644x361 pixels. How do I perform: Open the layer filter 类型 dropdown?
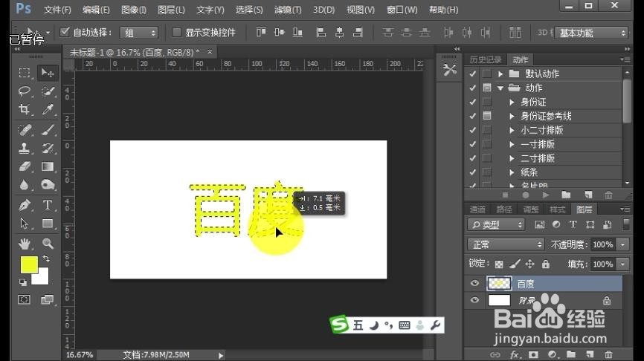pos(496,224)
